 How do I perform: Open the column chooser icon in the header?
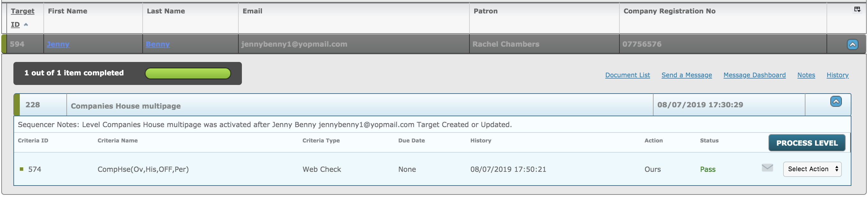tap(857, 10)
